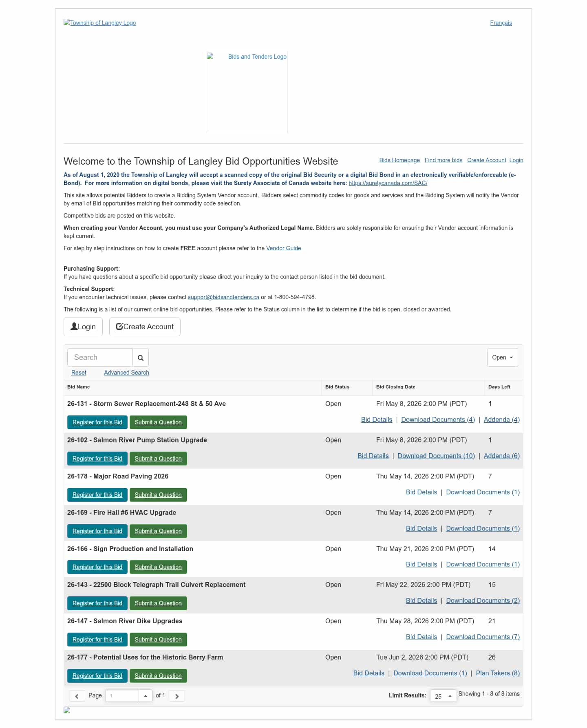The image size is (587, 728).
Task: Submit a Question for bid 26-131
Action: (158, 422)
